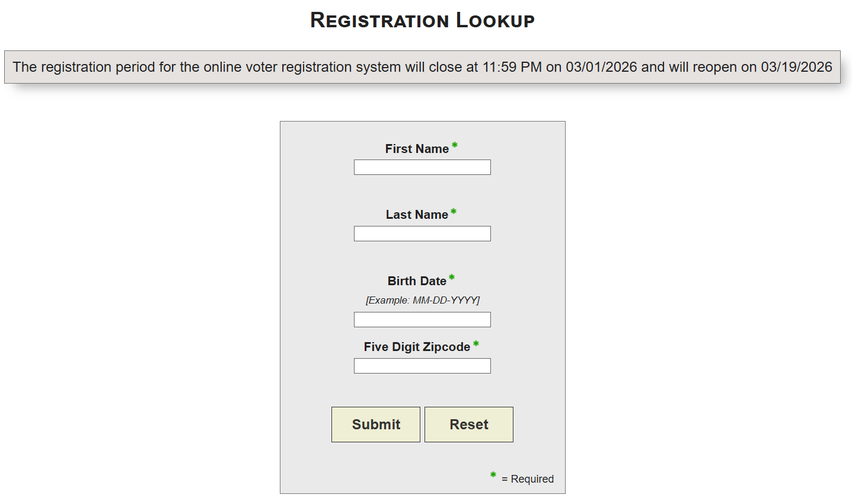This screenshot has width=852, height=504.
Task: Click the Reset button
Action: pos(469,425)
